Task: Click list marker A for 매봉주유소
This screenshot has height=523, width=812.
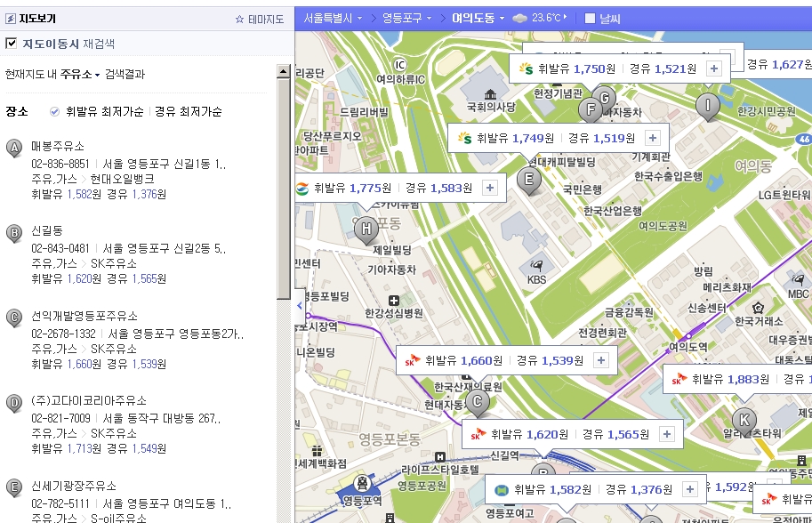Action: click(14, 149)
